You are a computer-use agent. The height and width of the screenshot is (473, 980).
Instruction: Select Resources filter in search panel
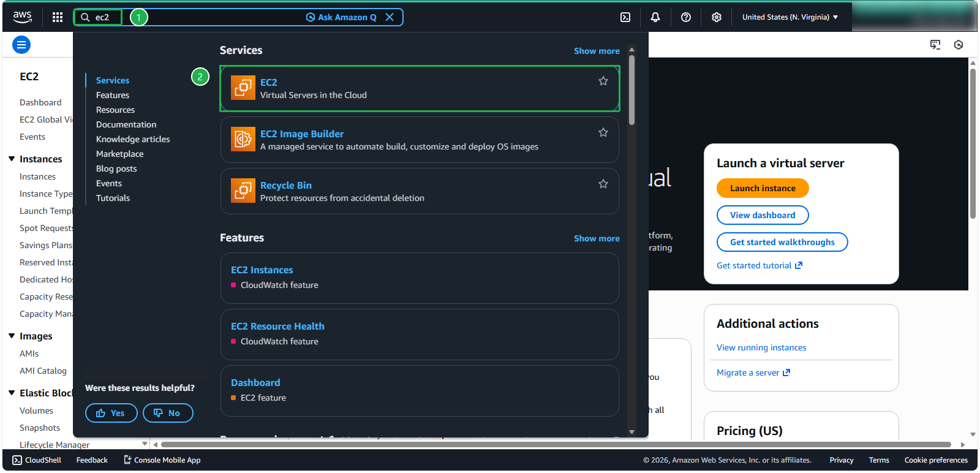[x=115, y=110]
